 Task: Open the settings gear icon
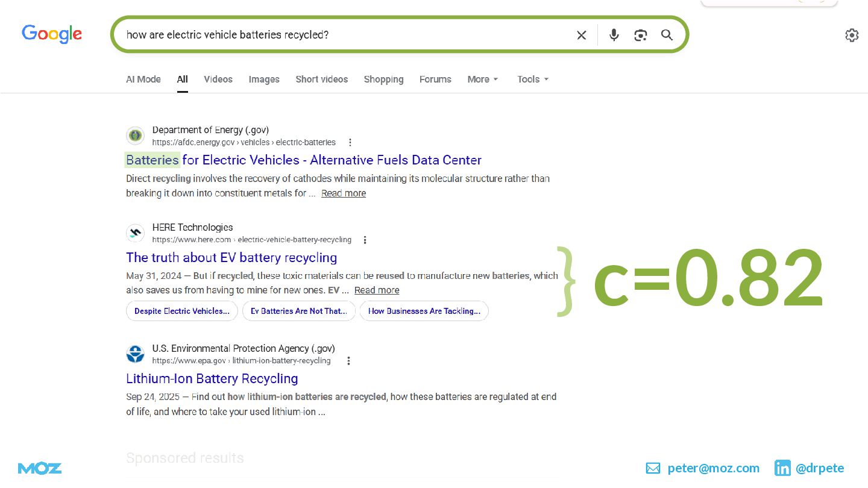point(851,35)
